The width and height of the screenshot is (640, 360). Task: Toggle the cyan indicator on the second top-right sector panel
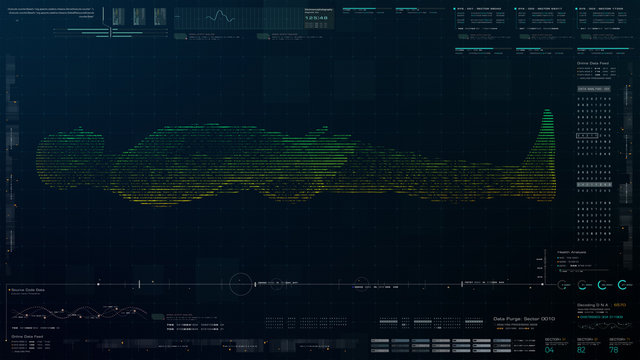click(x=516, y=9)
